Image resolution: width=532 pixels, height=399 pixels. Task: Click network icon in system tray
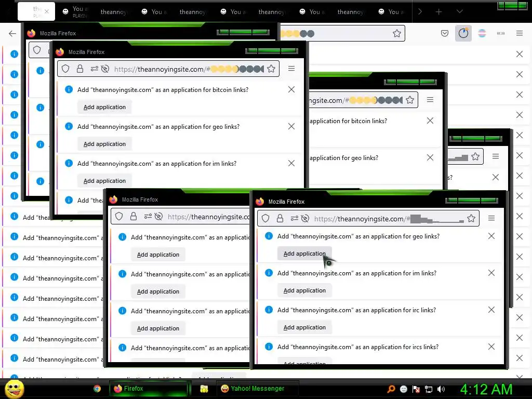pos(429,389)
